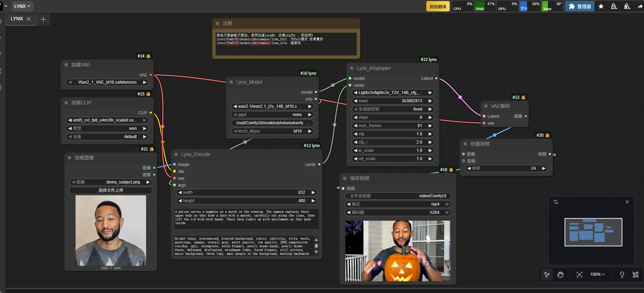The width and height of the screenshot is (644, 293).
Task: Collapse the Lynx_Model node
Action: (x=231, y=82)
